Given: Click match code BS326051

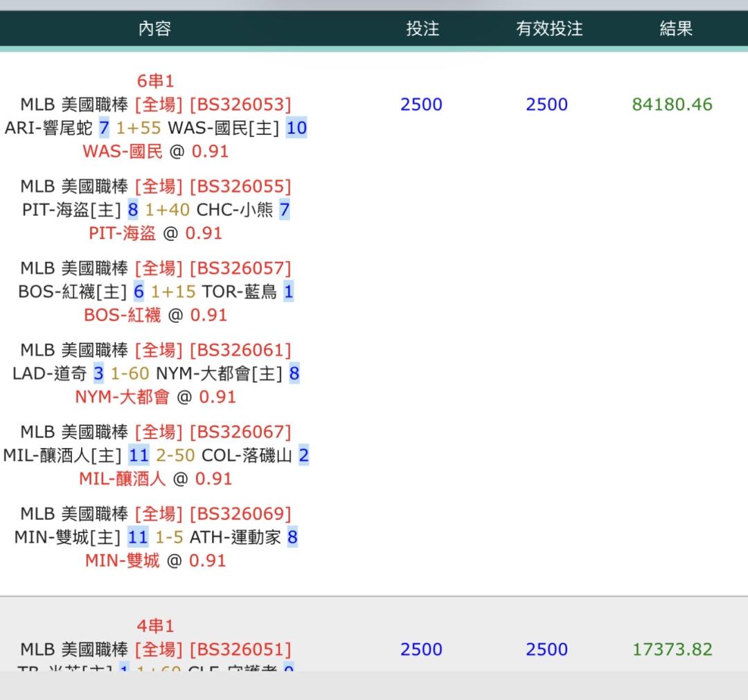Looking at the screenshot, I should point(240,649).
